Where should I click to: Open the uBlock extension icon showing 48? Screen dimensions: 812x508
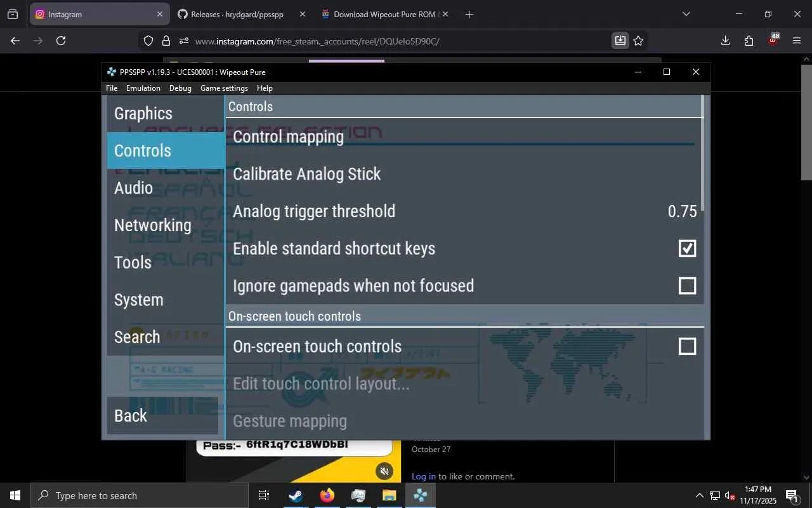[x=773, y=39]
